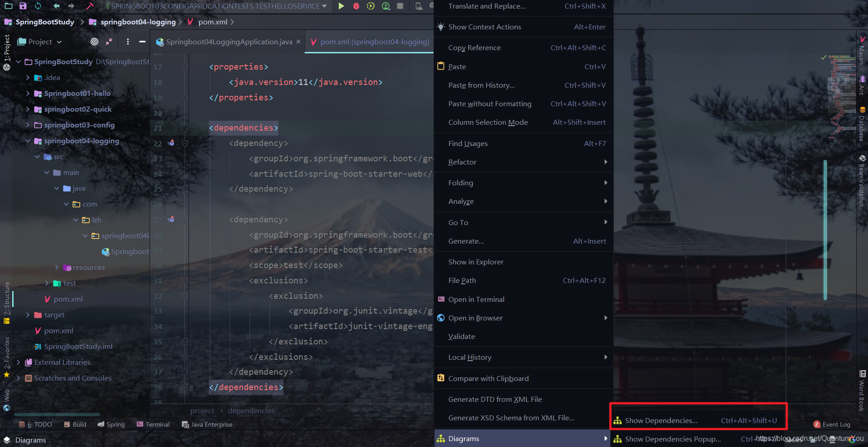Viewport: 868px width, 447px height.
Task: Choose Copy Reference from context menu
Action: point(524,47)
